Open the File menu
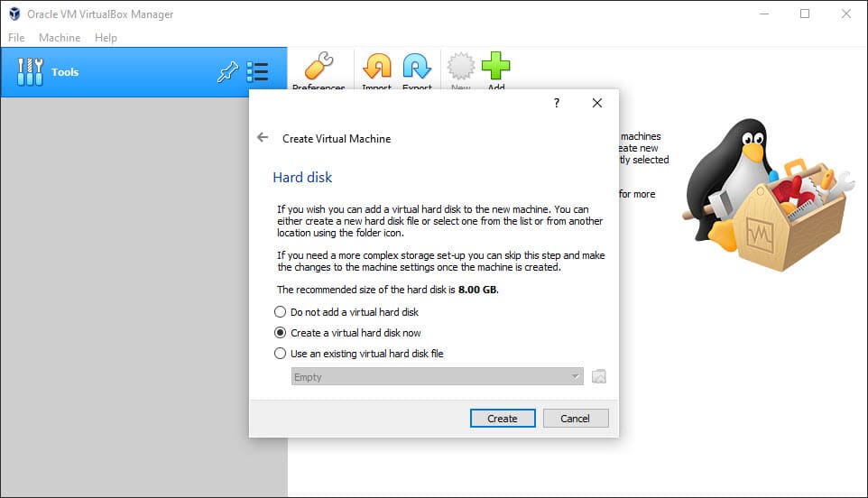 (16, 38)
